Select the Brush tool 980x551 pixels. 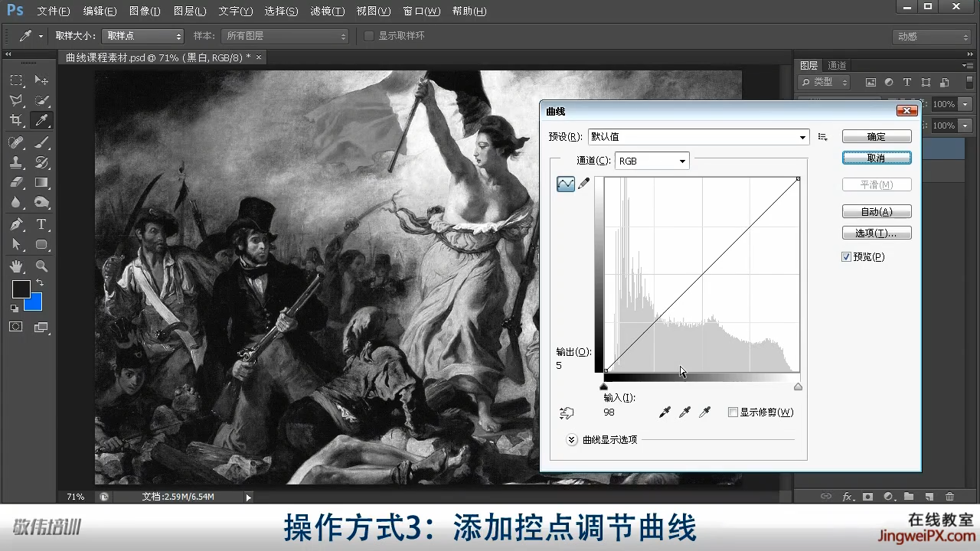41,142
